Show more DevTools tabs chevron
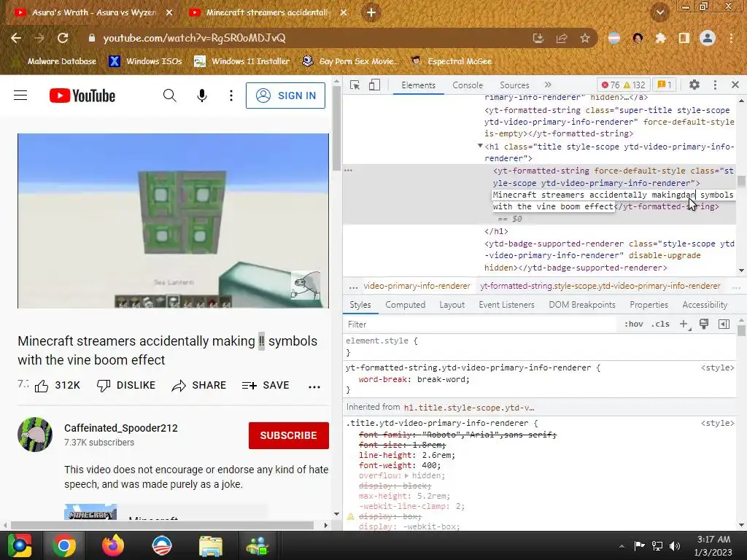This screenshot has width=747, height=560. click(x=548, y=85)
